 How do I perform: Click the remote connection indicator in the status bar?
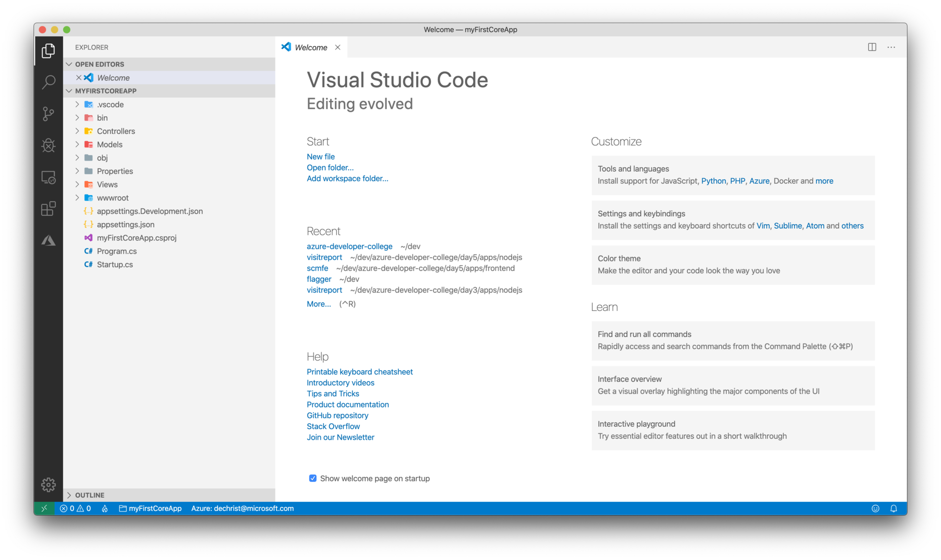pyautogui.click(x=44, y=508)
